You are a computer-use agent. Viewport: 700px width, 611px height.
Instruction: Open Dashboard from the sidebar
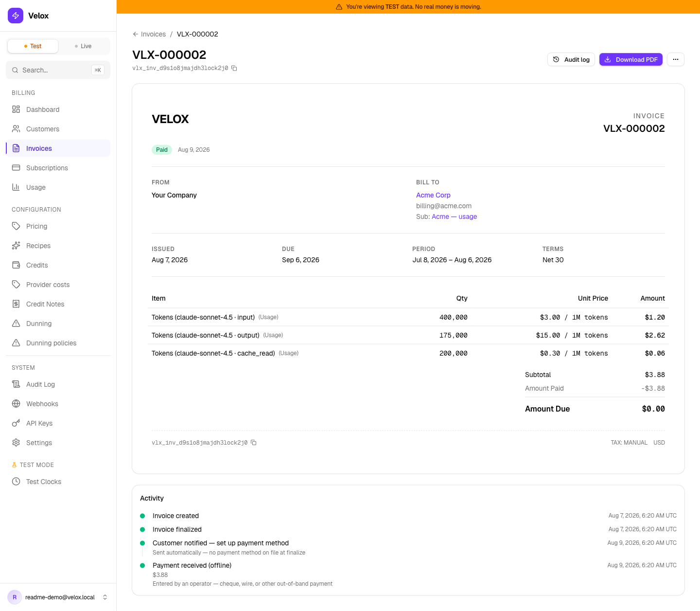click(x=58, y=109)
